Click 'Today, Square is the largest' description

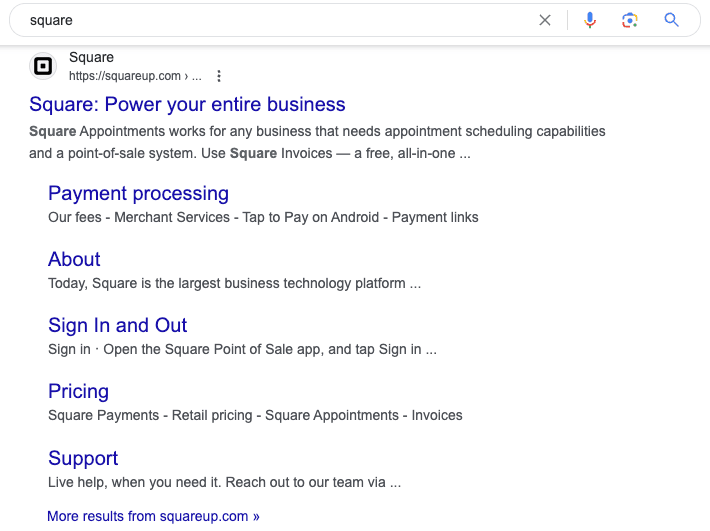[x=235, y=283]
